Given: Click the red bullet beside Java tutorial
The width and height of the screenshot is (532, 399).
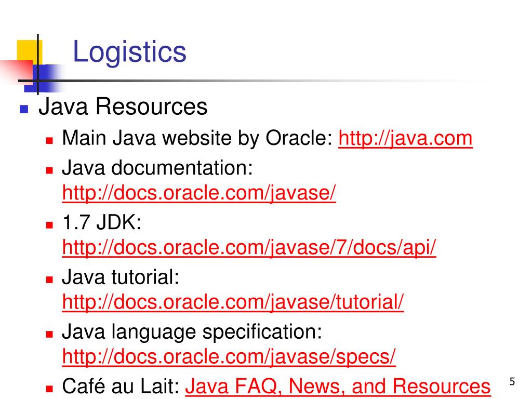Looking at the screenshot, I should click(49, 280).
